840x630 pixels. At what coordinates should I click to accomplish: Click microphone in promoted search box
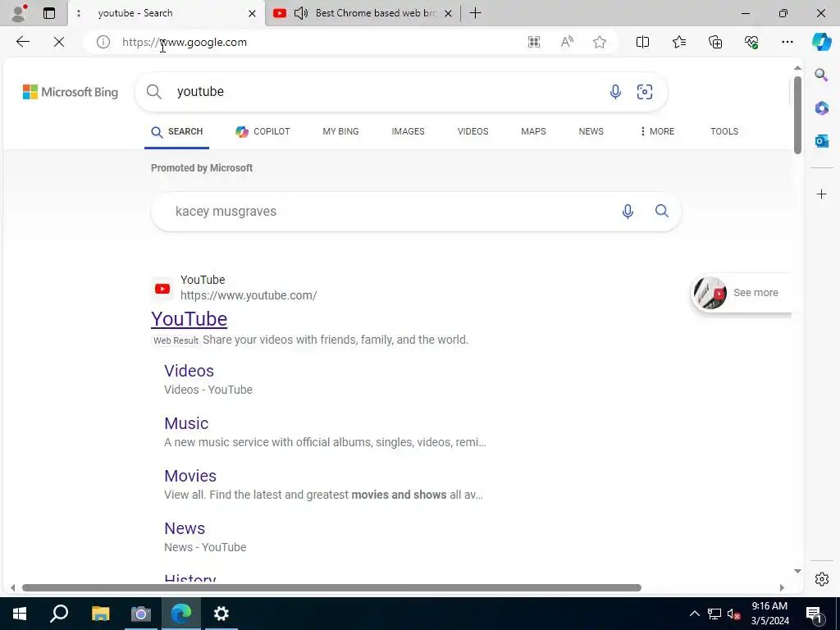(628, 211)
